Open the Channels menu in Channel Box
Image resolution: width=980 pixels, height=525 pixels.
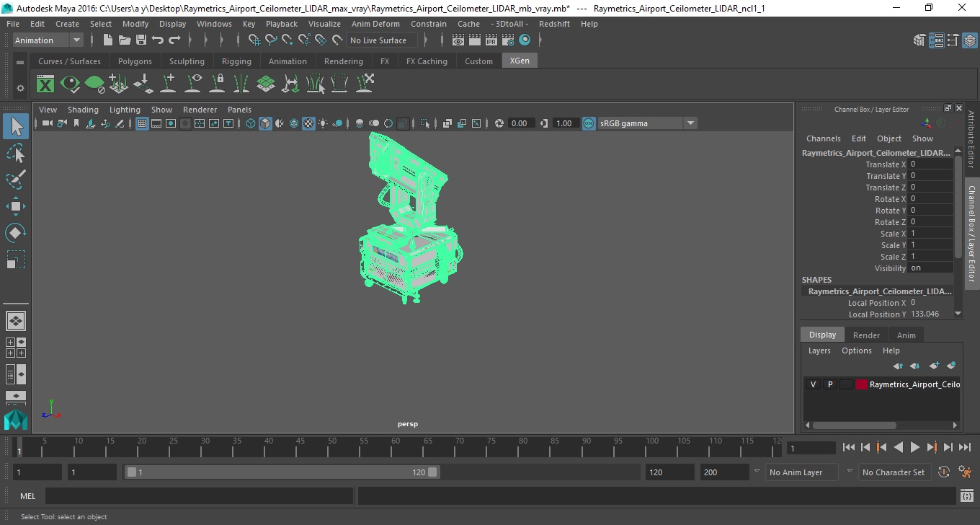tap(823, 138)
